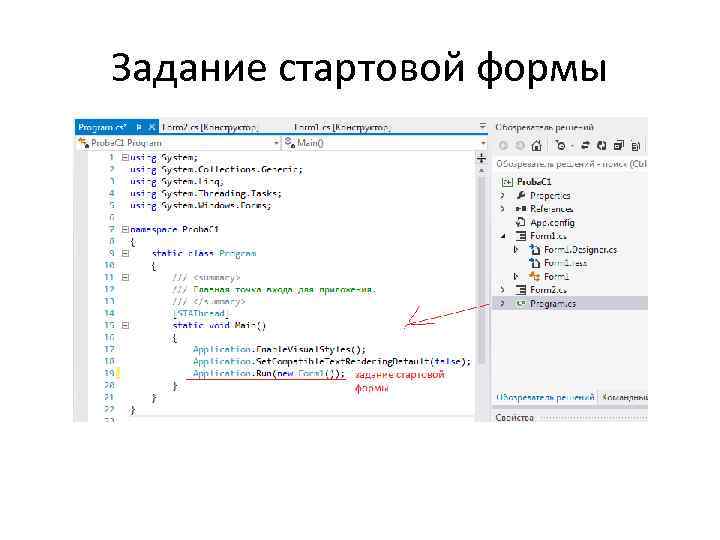720x540 pixels.
Task: Expand the References node
Action: point(502,209)
